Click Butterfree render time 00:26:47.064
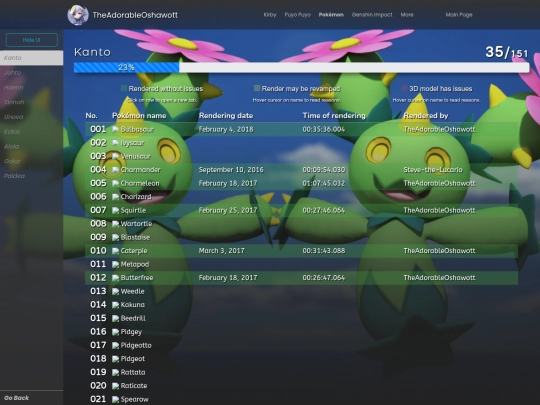The width and height of the screenshot is (540, 405). (324, 278)
